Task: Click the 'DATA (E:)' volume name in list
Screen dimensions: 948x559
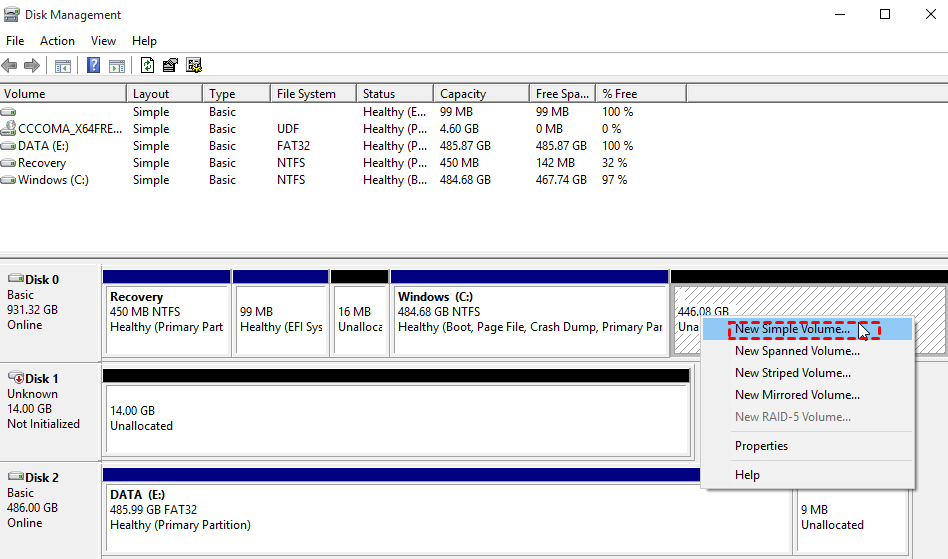Action: [x=44, y=146]
